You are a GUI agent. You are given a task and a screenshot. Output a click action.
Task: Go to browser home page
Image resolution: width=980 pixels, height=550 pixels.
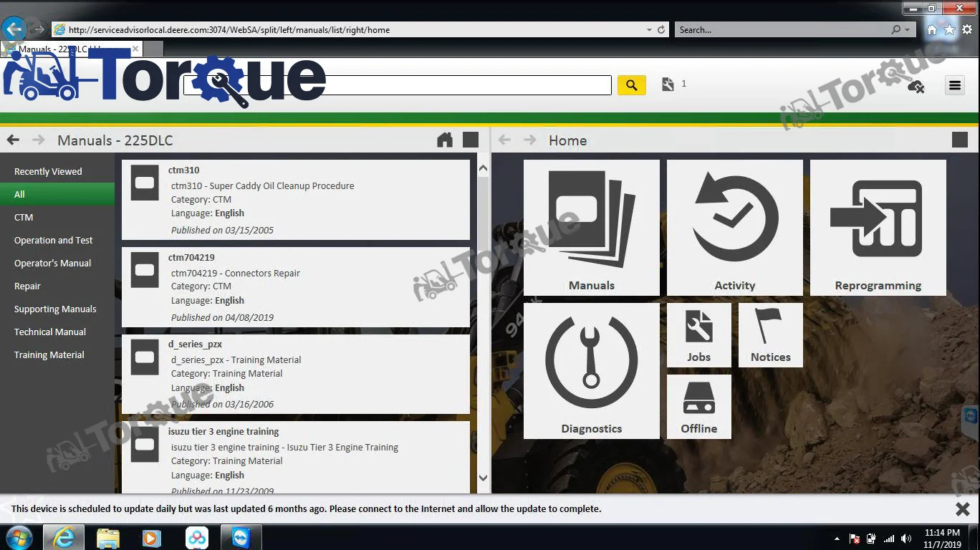tap(932, 30)
